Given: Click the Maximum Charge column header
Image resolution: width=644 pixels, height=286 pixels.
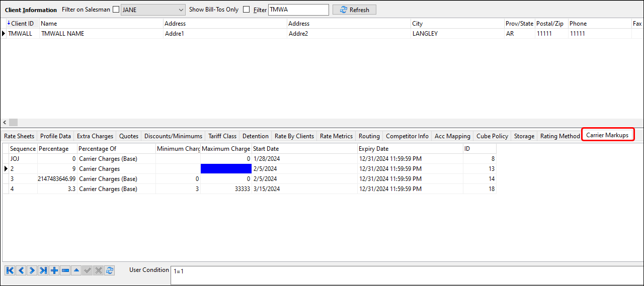Looking at the screenshot, I should 226,149.
